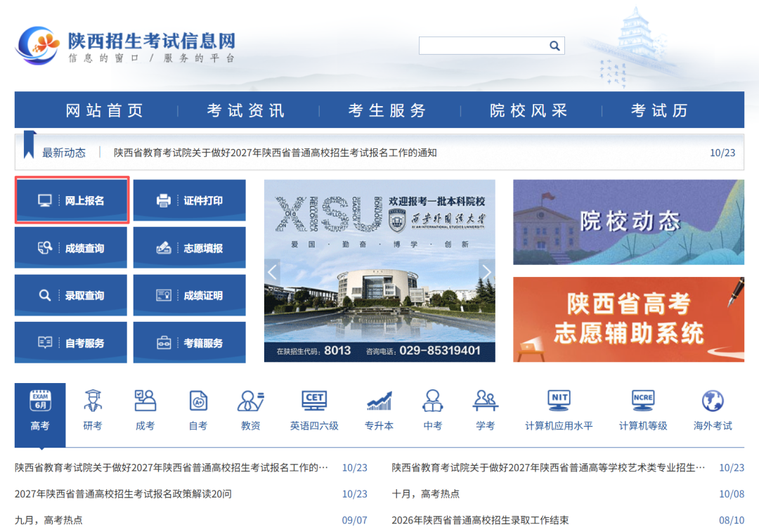Go to next carousel slide arrow

click(x=486, y=272)
